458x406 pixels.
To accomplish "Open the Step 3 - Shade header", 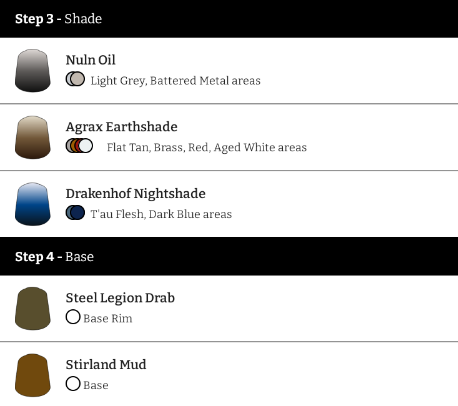I will coord(229,19).
